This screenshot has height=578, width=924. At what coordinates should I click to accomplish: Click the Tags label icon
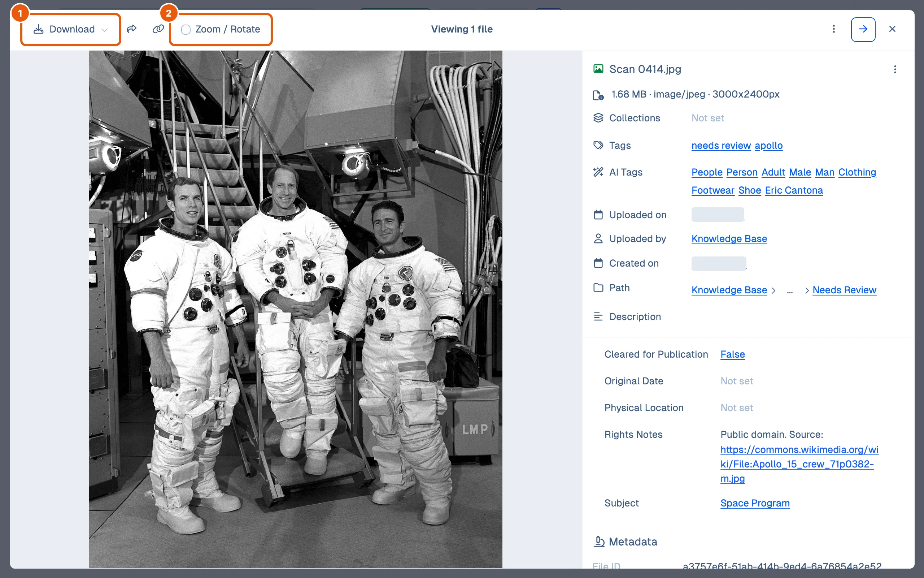pos(598,145)
